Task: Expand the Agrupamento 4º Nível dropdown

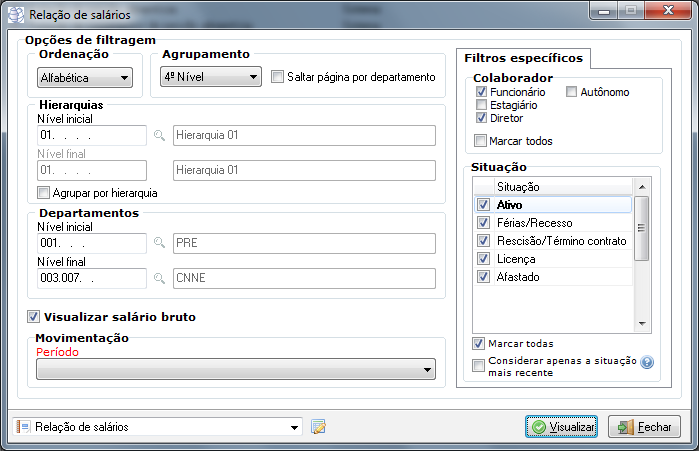Action: (211, 77)
